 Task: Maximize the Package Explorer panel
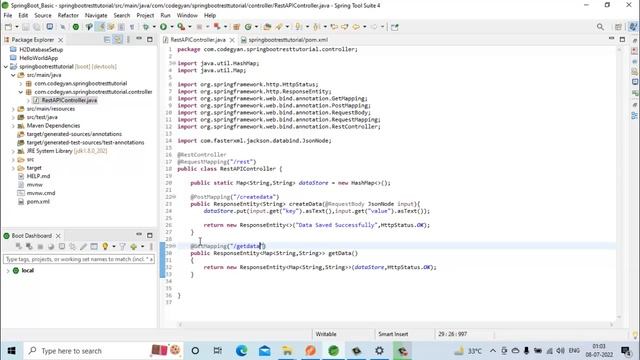pos(150,40)
